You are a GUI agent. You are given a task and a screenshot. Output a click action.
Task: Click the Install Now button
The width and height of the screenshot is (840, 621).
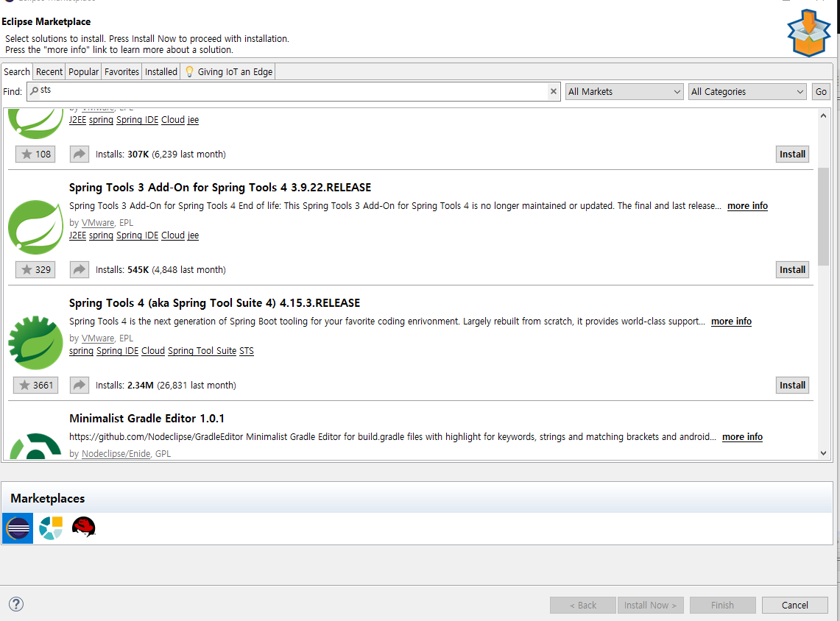click(x=650, y=605)
